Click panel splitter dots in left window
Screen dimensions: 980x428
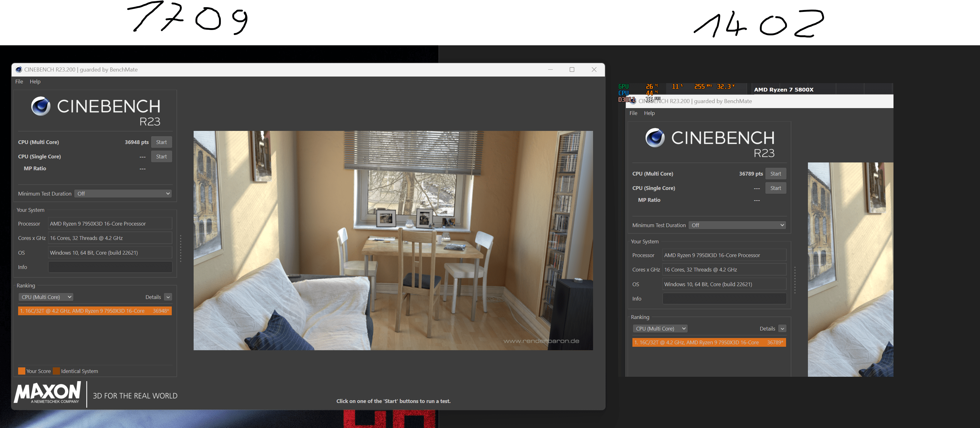pyautogui.click(x=180, y=248)
